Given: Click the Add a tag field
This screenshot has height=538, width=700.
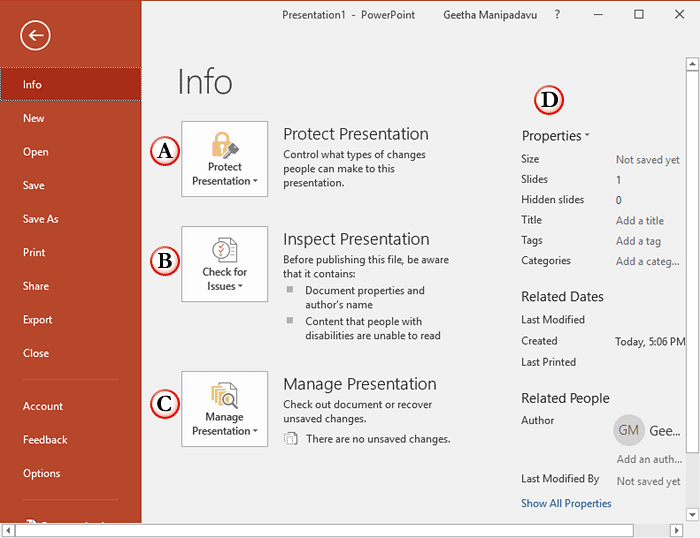Looking at the screenshot, I should tap(638, 241).
